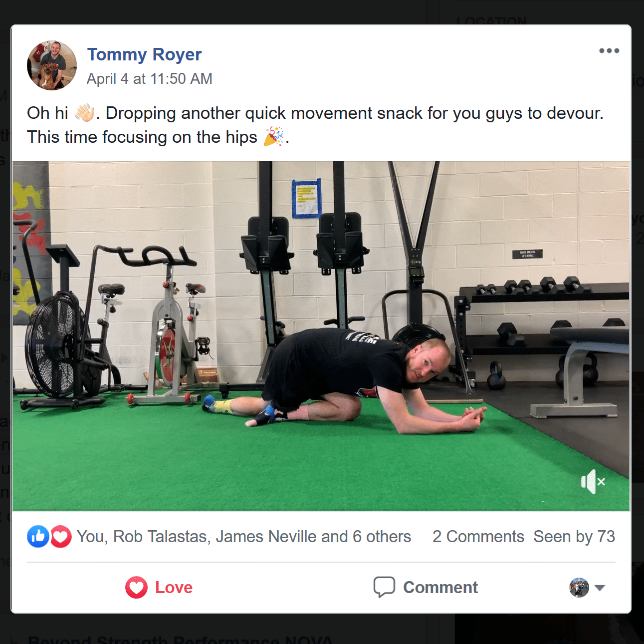
Task: Open the three-dot post options menu
Action: coord(609,51)
